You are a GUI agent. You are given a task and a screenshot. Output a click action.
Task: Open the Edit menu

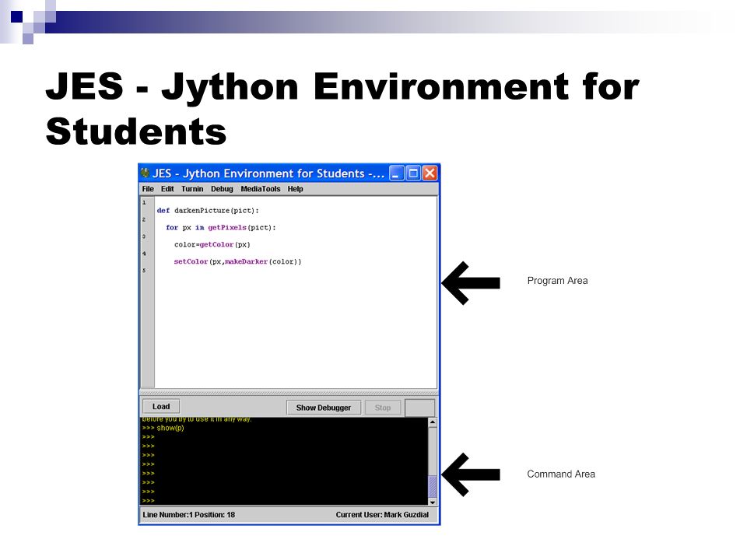(167, 189)
